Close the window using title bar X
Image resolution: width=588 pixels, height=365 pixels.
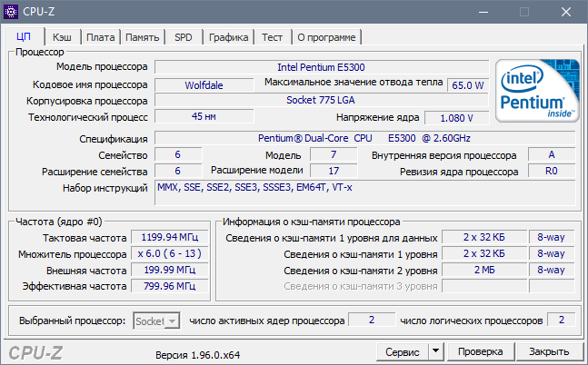click(x=565, y=12)
